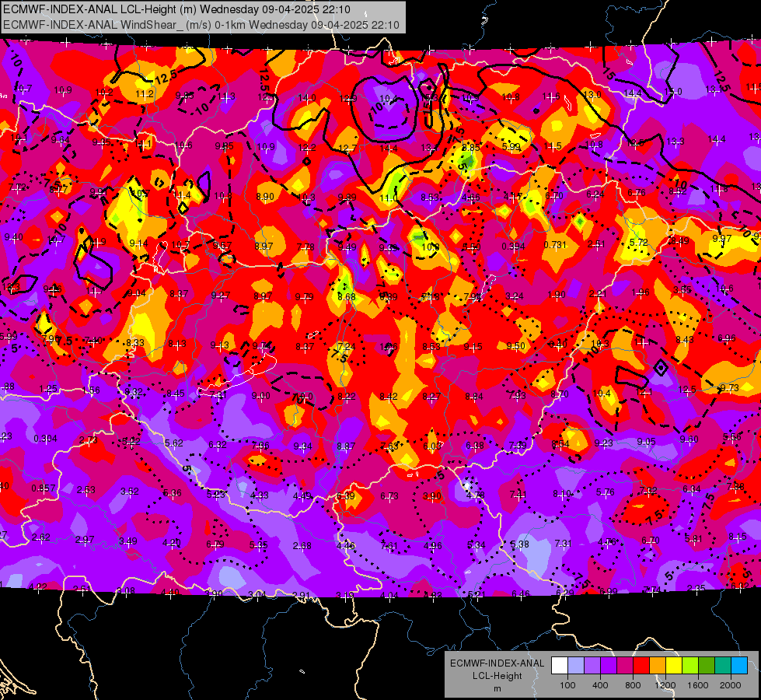This screenshot has width=761, height=700.
Task: Click the grid value 6.24
Action: click(595, 194)
